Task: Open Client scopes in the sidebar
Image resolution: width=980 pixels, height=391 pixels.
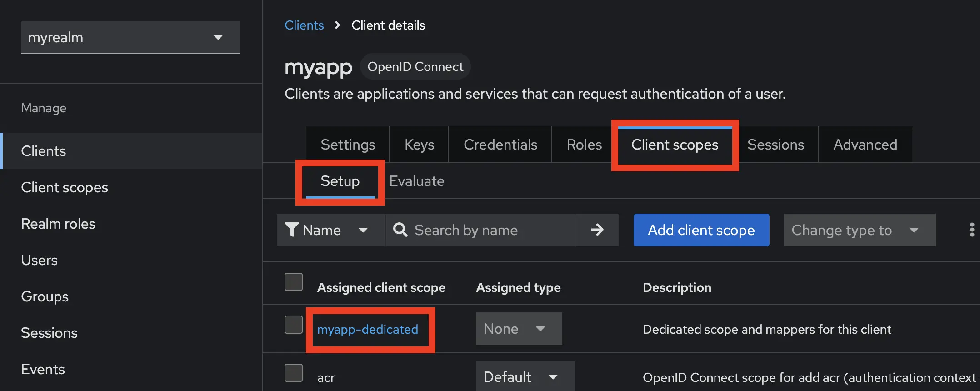Action: [132, 187]
